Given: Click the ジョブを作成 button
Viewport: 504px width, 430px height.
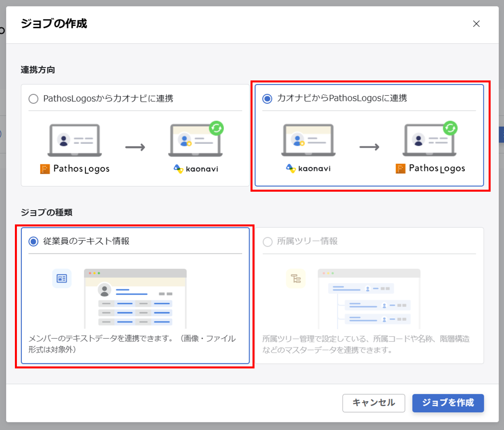Looking at the screenshot, I should tap(448, 403).
